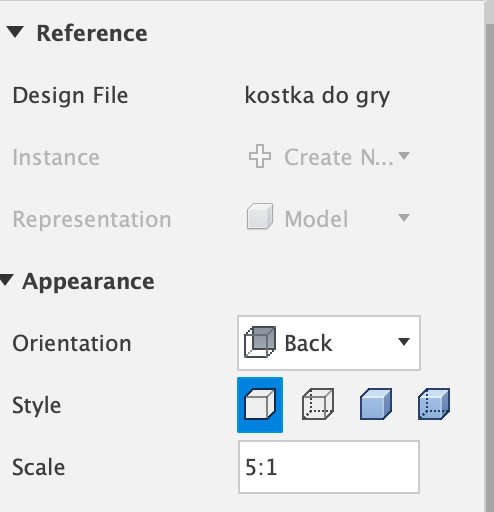
Task: Click inside the Scale 5:1 field
Action: tap(329, 467)
